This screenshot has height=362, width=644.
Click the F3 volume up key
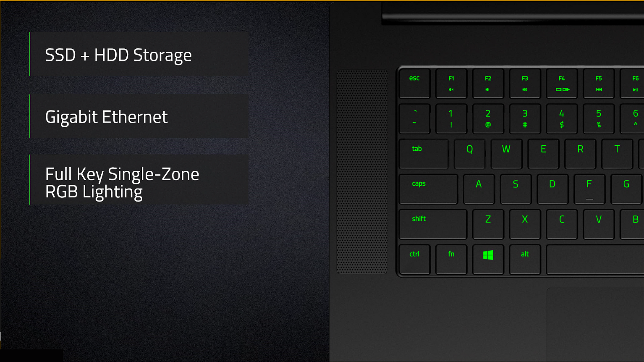(525, 84)
